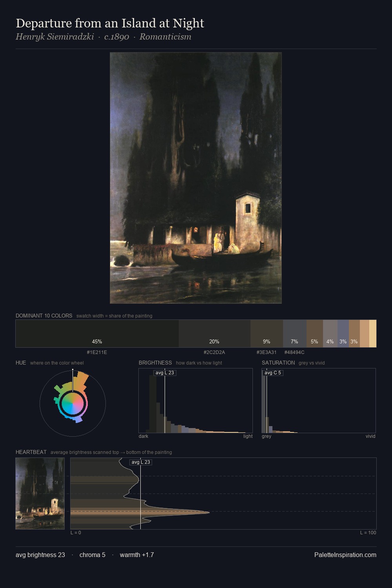Click the 'dark' axis label under Brightness

click(x=143, y=436)
